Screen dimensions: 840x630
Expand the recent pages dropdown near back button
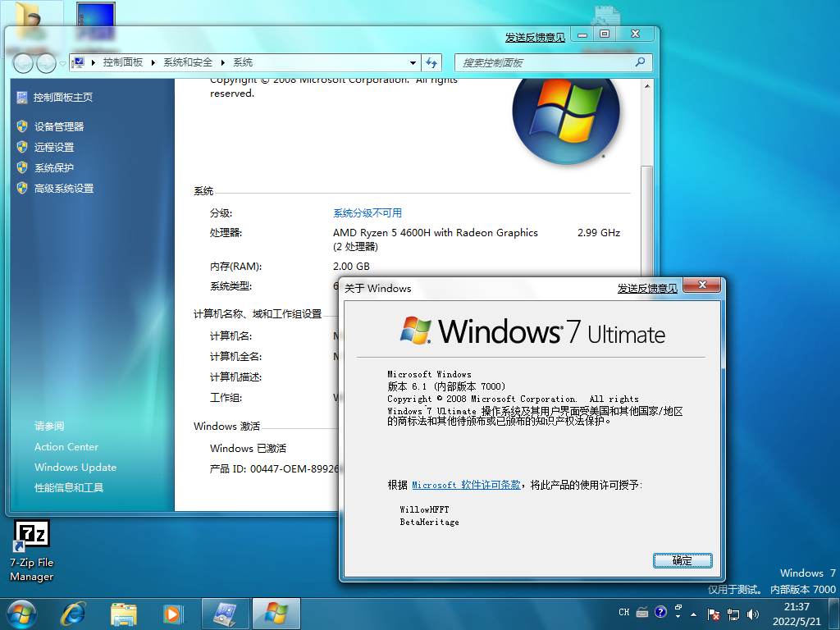(x=62, y=64)
